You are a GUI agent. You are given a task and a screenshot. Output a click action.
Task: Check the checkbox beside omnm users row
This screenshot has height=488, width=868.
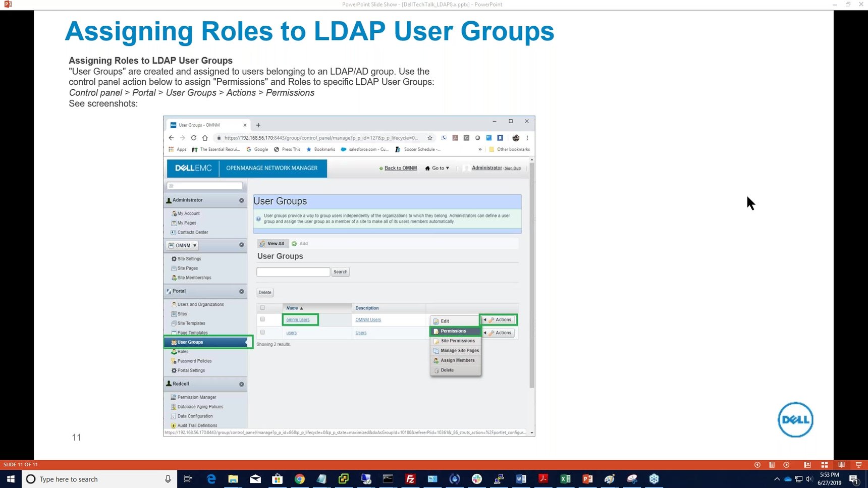click(262, 319)
